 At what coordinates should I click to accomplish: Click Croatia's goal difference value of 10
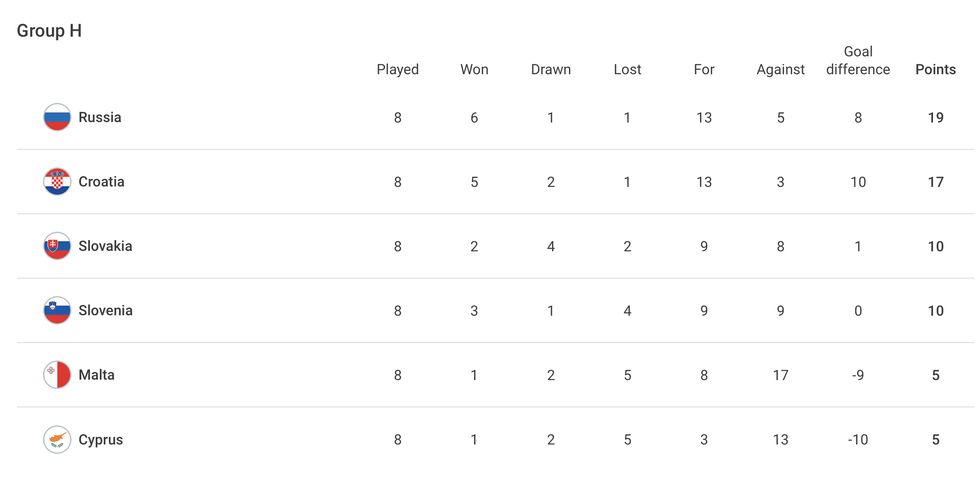pos(858,182)
